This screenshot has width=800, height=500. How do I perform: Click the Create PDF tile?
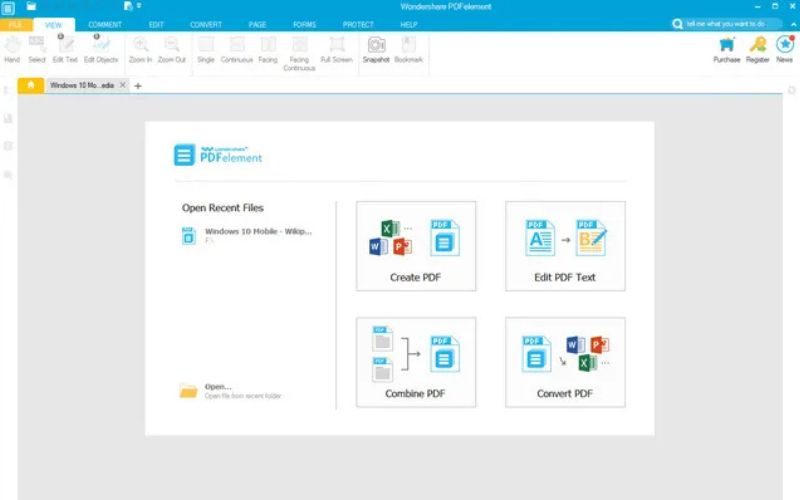(416, 246)
